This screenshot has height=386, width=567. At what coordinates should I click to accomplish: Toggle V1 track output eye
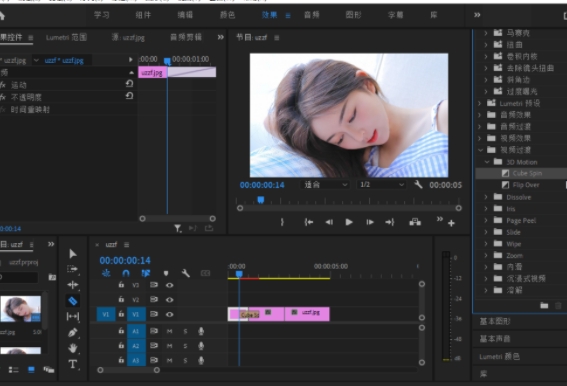(x=169, y=314)
